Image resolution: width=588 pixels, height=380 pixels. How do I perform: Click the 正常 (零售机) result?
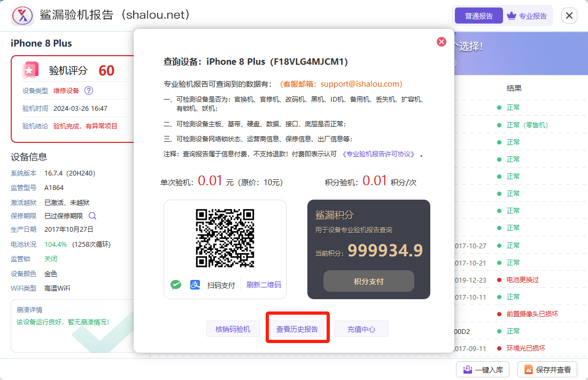pos(527,125)
